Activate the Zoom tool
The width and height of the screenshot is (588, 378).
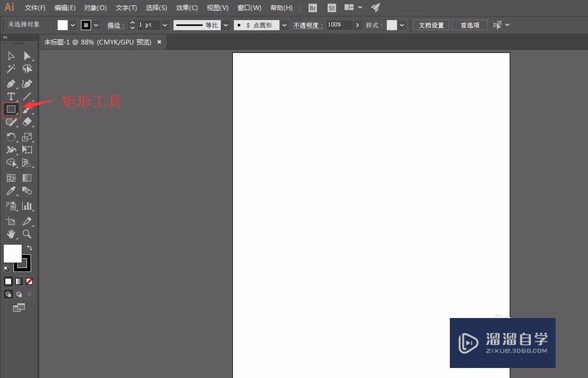coord(27,234)
